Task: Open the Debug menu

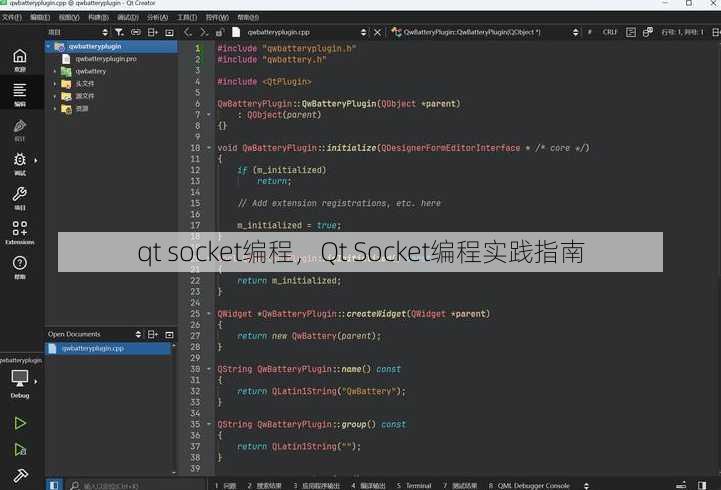Action: pos(128,17)
